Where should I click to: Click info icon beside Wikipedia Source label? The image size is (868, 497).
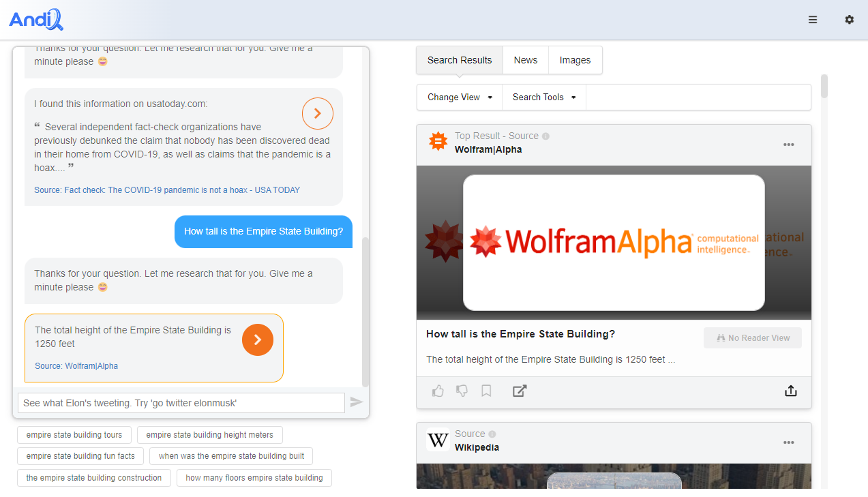(492, 434)
